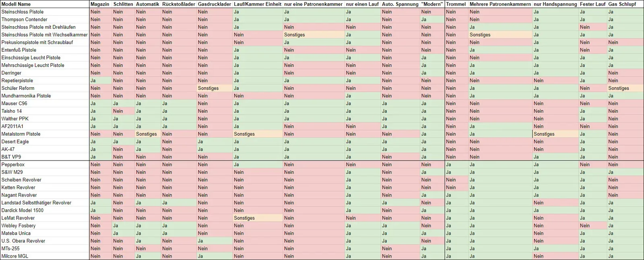This screenshot has height=260, width=644.
Task: Click Metalstorm Pistole's Automatik "Sonstiges" cell
Action: click(147, 134)
